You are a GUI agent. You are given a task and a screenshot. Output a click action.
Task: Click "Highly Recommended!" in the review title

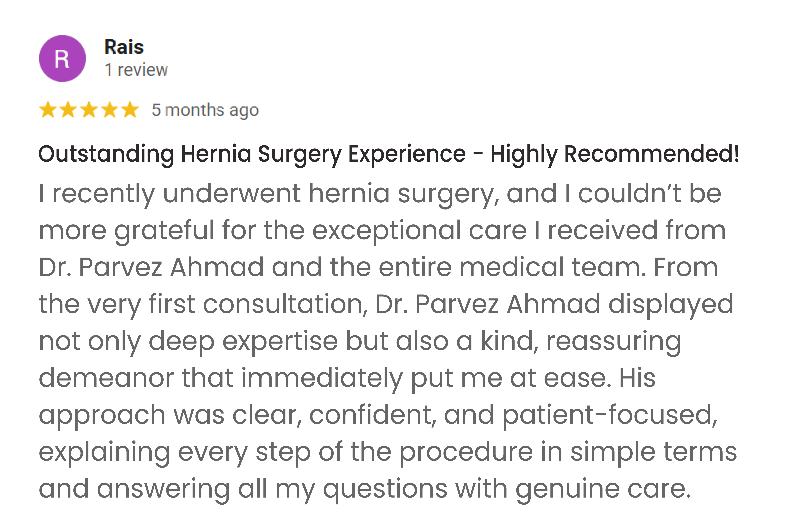614,154
